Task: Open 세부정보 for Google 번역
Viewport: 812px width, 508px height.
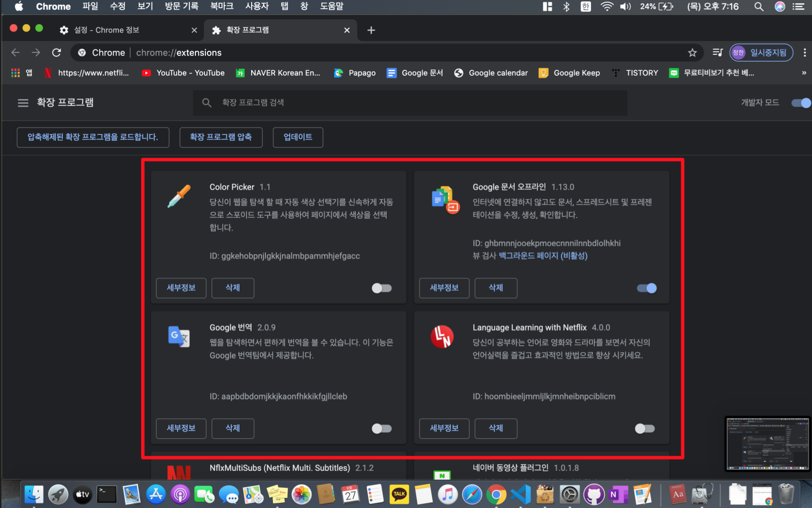Action: pos(181,428)
